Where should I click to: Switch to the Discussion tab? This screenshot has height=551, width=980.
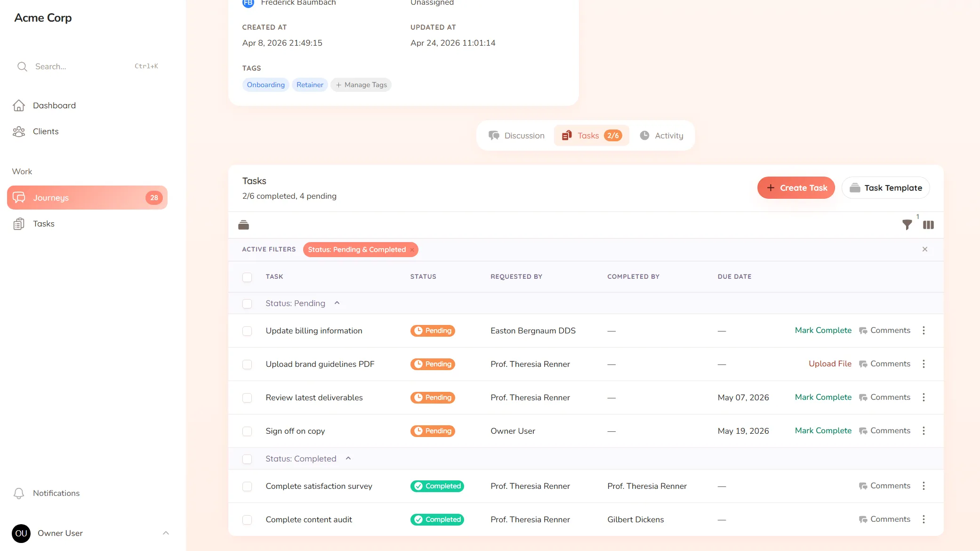click(516, 136)
